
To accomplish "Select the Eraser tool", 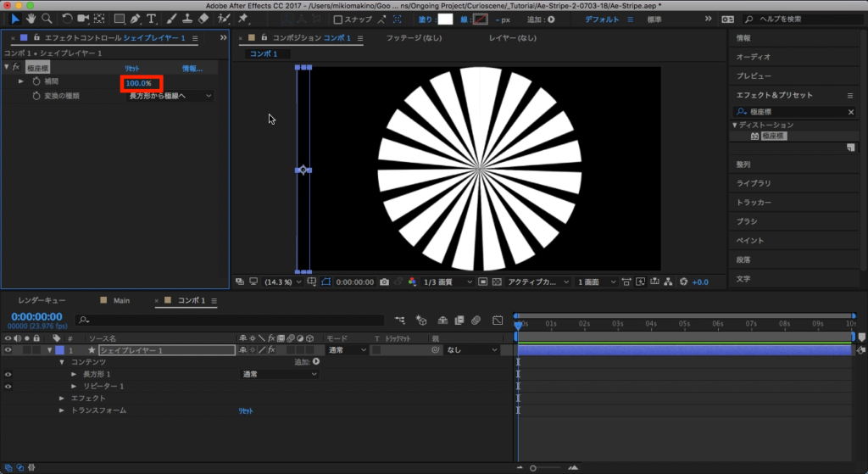I will pos(203,19).
